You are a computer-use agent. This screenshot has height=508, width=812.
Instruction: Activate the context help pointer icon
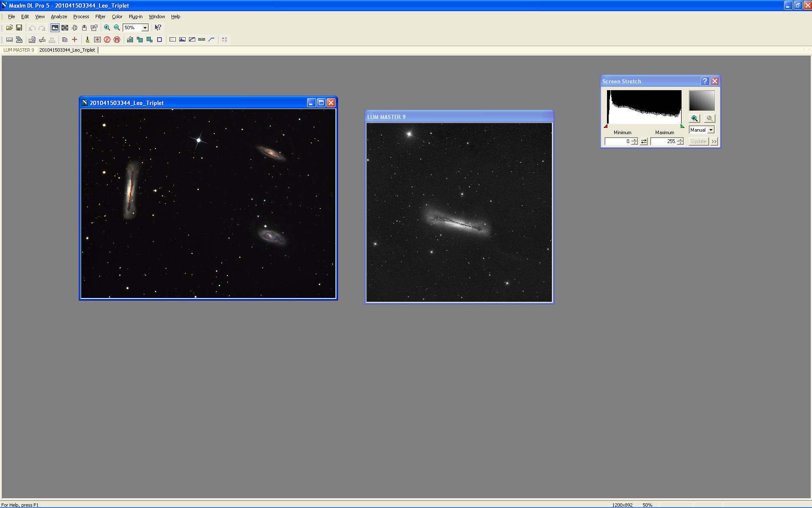tap(158, 28)
